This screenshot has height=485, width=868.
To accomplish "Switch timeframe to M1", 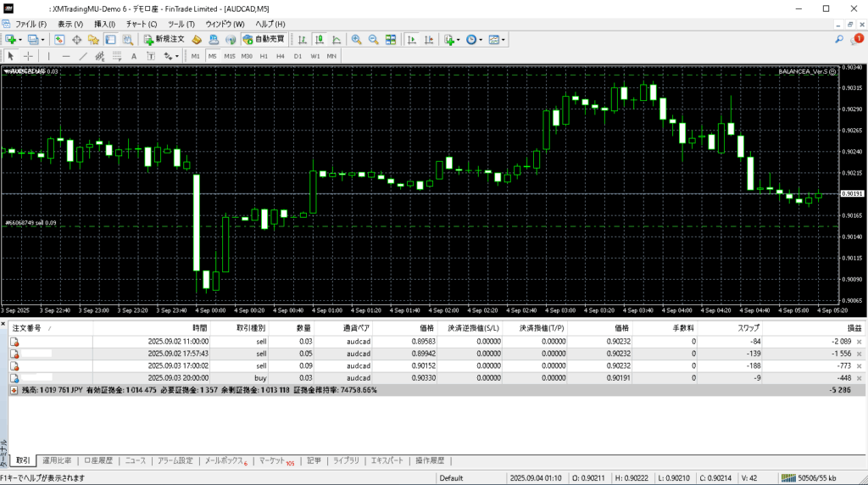I will pyautogui.click(x=196, y=56).
